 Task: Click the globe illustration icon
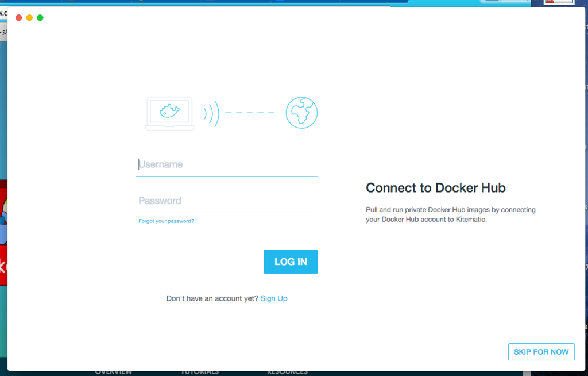tap(301, 113)
